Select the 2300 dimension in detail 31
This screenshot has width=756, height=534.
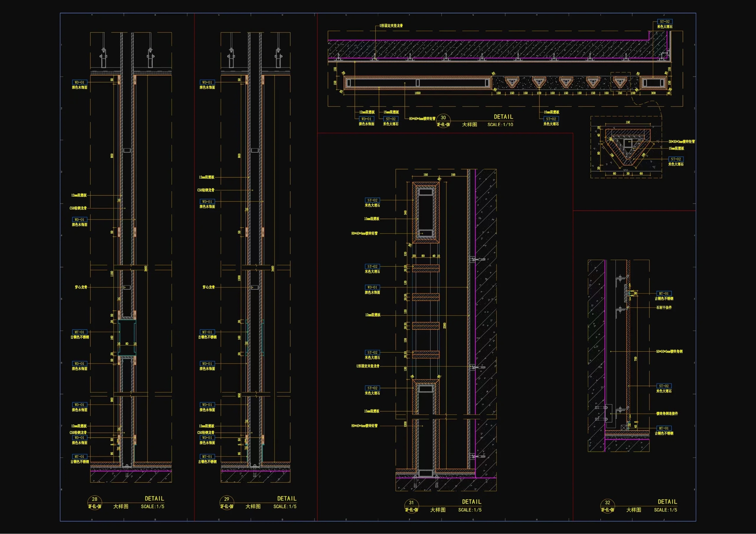tap(444, 325)
